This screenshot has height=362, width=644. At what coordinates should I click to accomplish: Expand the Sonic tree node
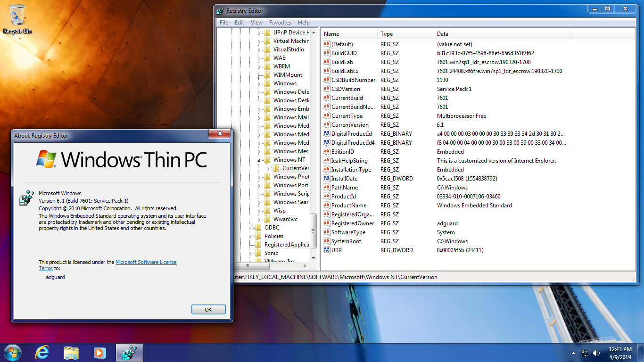tap(251, 253)
